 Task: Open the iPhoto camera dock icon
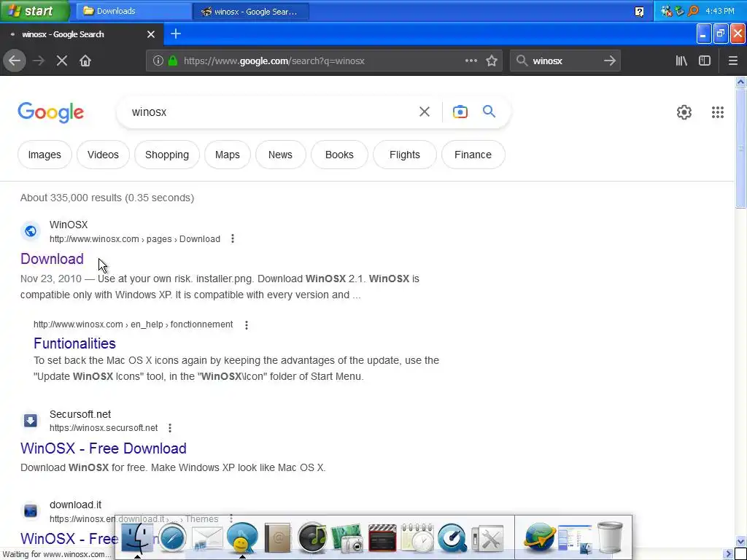pos(347,539)
